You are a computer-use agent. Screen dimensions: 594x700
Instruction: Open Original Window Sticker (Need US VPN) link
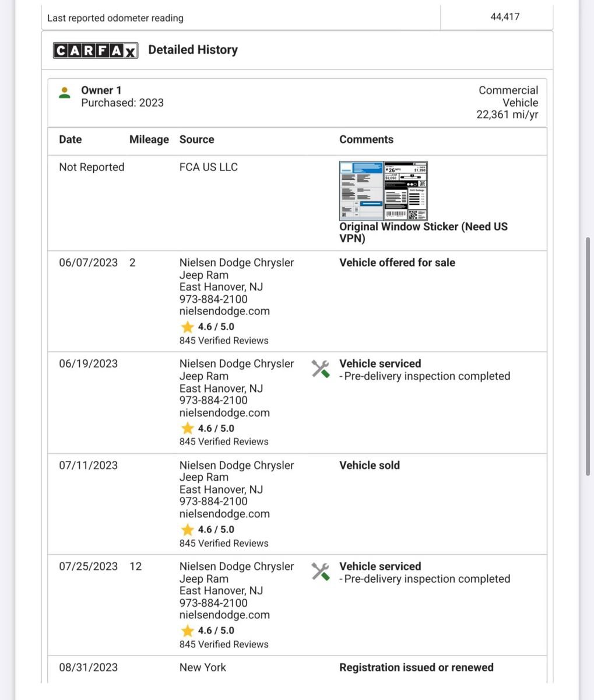[x=423, y=233]
